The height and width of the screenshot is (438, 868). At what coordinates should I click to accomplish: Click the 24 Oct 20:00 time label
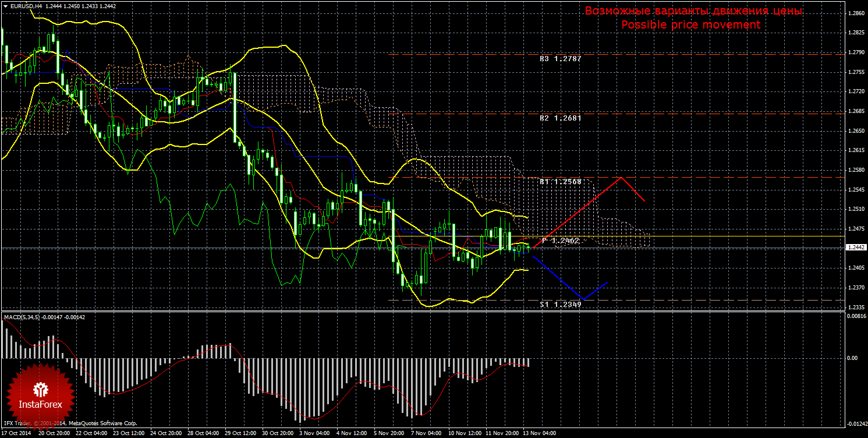166,433
